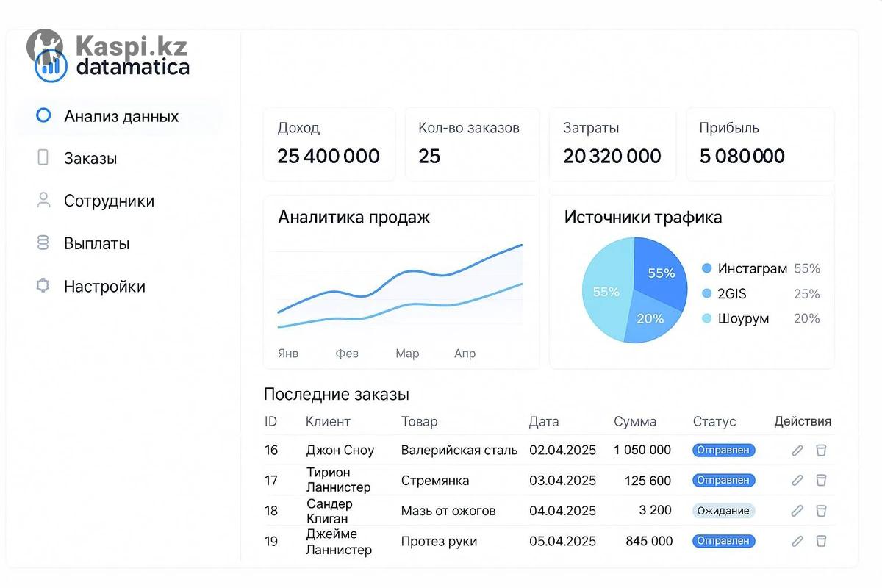
Task: Select the Затраты summary card
Action: click(612, 144)
